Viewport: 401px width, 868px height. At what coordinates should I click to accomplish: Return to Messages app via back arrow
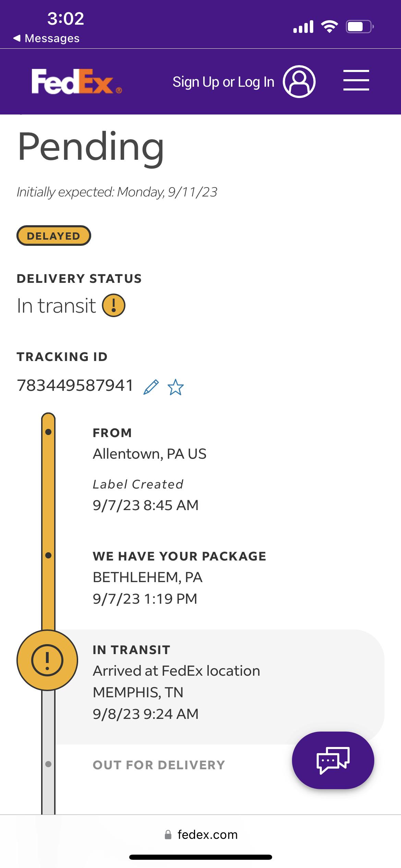pos(46,38)
